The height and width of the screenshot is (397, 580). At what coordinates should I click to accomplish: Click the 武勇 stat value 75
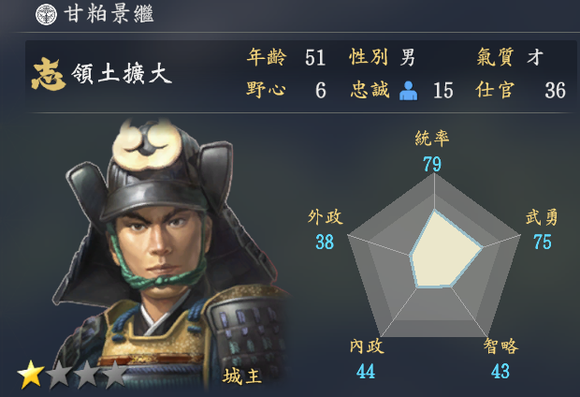[542, 242]
